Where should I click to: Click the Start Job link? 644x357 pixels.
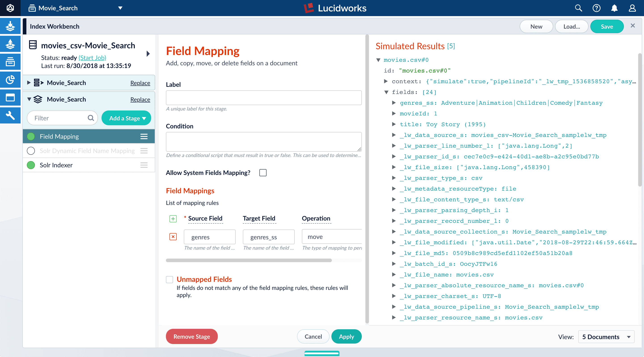pos(92,58)
